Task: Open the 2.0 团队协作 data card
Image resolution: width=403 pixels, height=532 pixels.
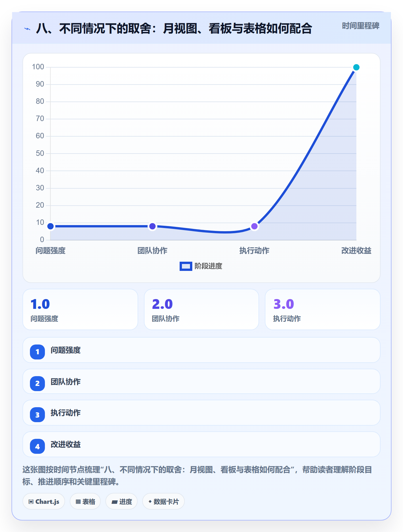Action: click(201, 309)
